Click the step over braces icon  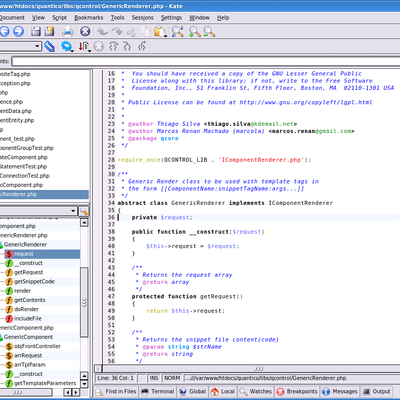(113, 46)
